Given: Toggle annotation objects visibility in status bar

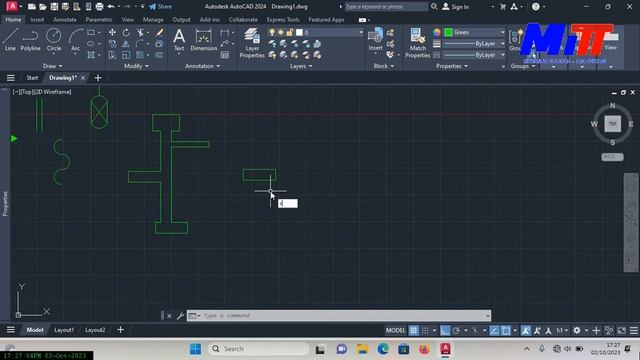Looking at the screenshot, I should pyautogui.click(x=526, y=330).
